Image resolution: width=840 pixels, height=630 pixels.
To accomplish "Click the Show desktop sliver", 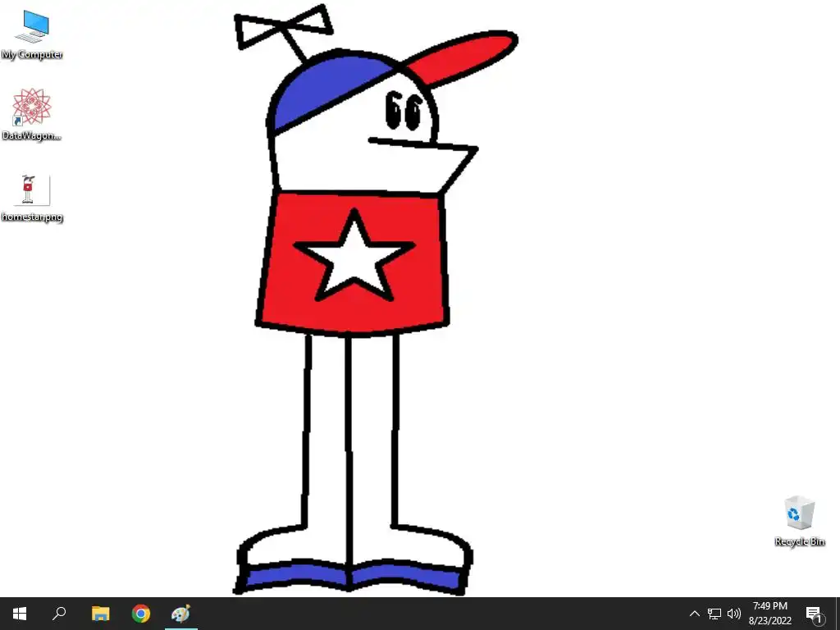I will click(838, 614).
